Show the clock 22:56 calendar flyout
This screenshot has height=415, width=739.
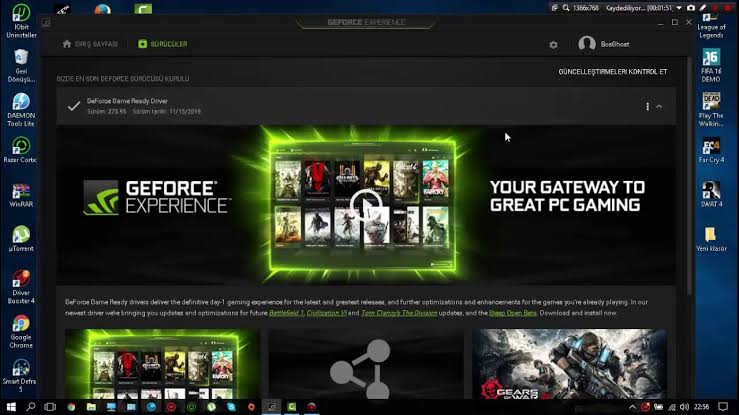[701, 407]
